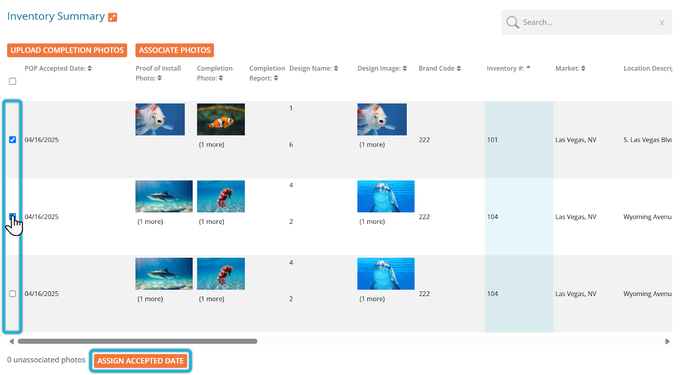Image resolution: width=680 pixels, height=375 pixels.
Task: Click (1 more) under second row seahorse photo
Action: tap(212, 222)
